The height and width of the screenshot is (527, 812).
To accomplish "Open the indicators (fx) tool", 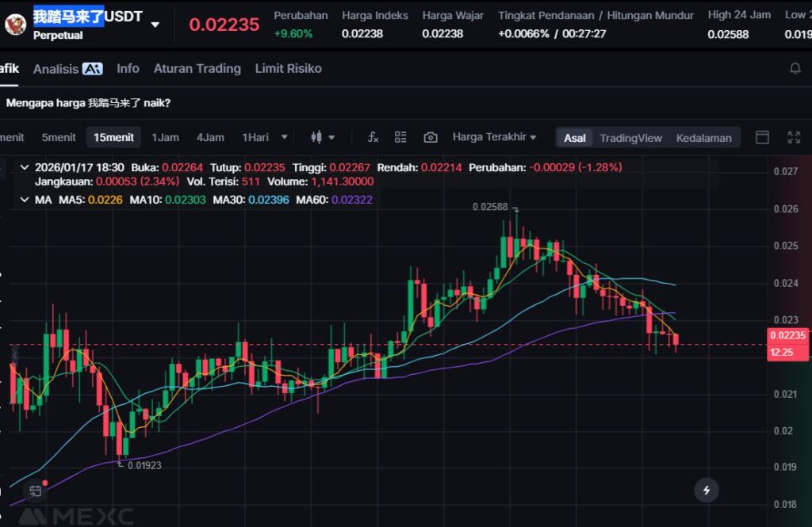I will click(373, 137).
